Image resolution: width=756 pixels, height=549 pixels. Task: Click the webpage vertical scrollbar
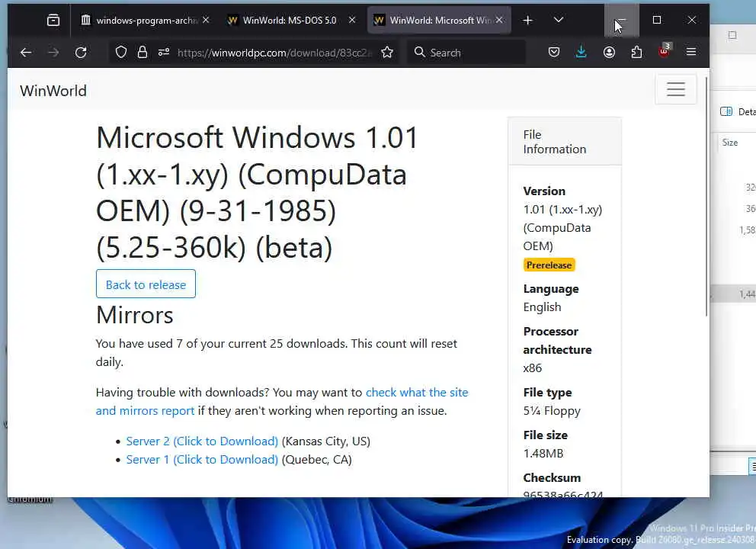[706, 197]
